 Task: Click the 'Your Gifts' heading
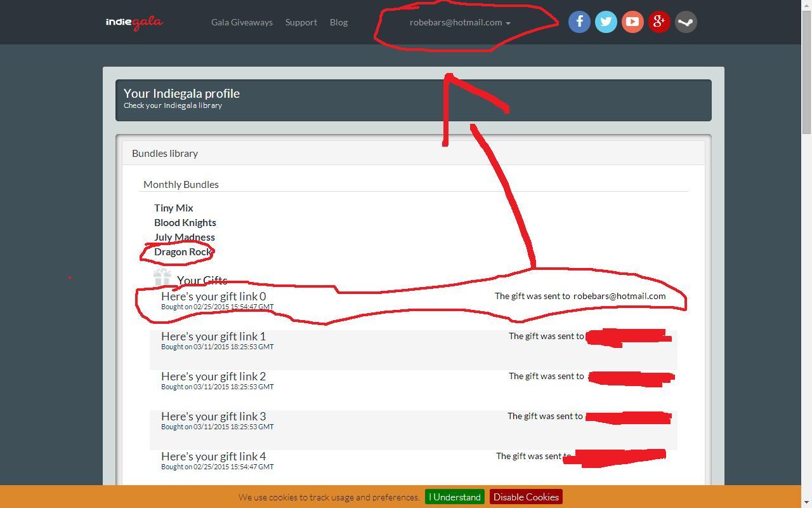pyautogui.click(x=202, y=280)
